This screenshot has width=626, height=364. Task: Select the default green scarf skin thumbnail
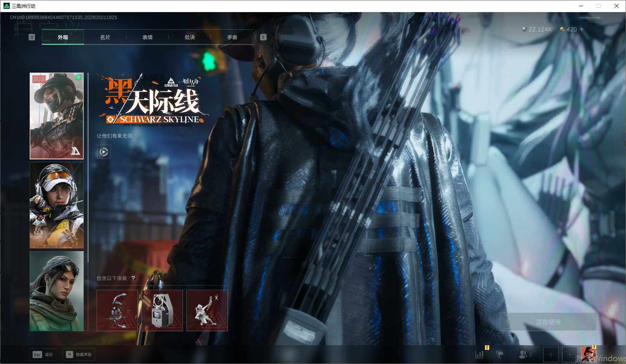click(x=57, y=291)
